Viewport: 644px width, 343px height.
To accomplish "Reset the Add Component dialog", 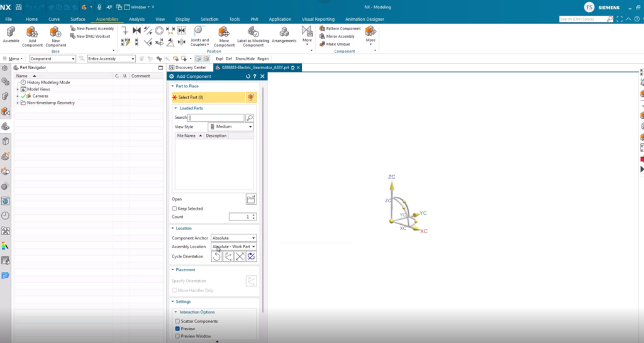I will click(x=248, y=76).
